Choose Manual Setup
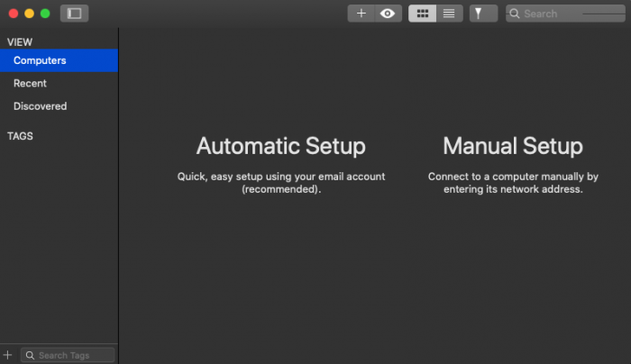The image size is (631, 364). point(513,146)
